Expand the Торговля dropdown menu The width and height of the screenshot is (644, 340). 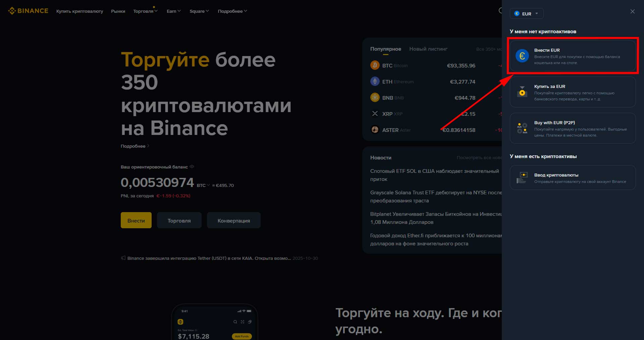point(145,11)
